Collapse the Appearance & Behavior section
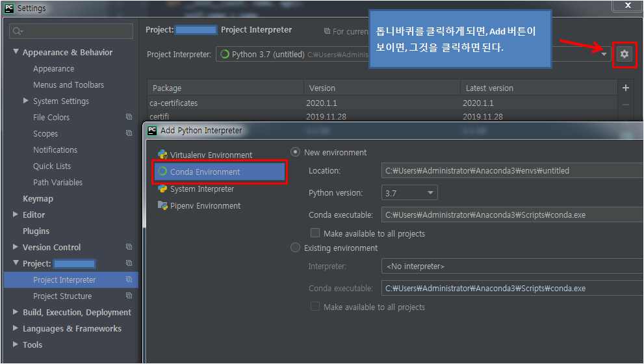This screenshot has width=644, height=364. point(16,52)
